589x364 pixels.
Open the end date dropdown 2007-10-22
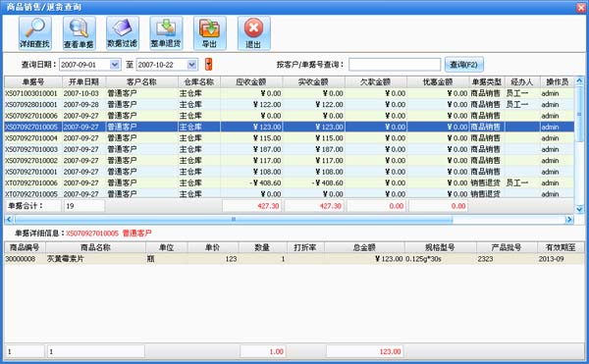192,65
